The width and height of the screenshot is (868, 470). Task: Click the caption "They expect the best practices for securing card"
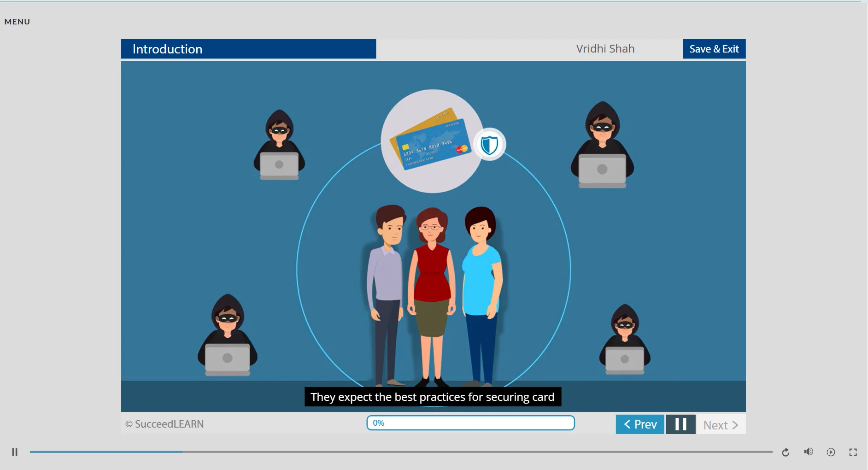tap(433, 397)
